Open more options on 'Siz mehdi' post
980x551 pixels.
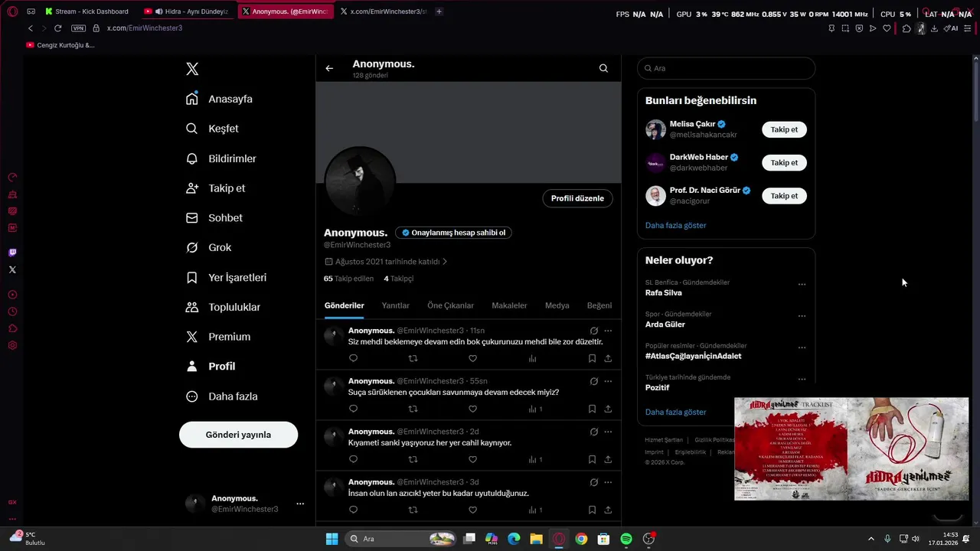(x=608, y=331)
